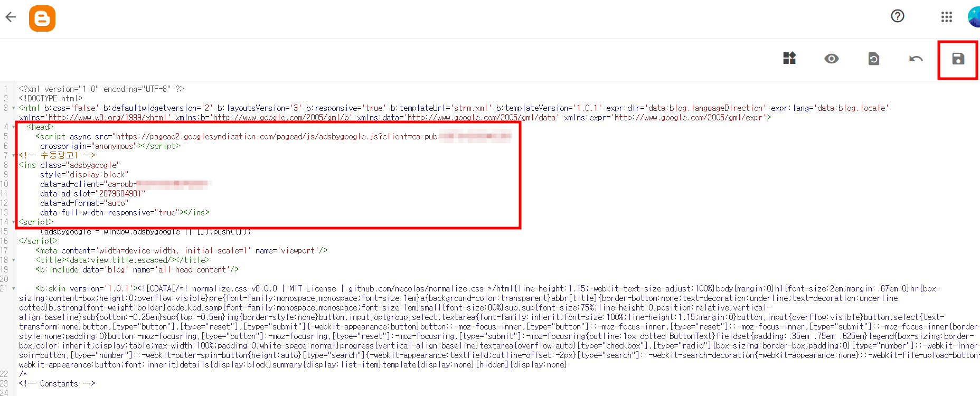This screenshot has width=980, height=396.
Task: Click the ins class="adsbygoogle" text
Action: point(70,165)
